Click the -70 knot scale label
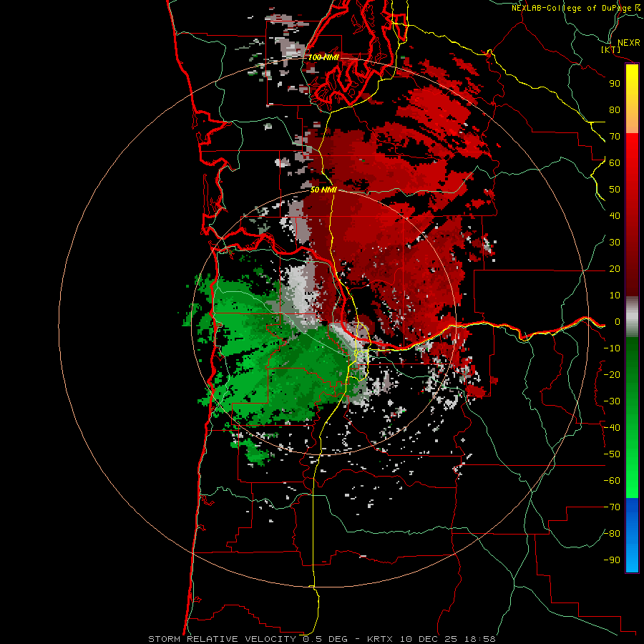 tap(612, 507)
